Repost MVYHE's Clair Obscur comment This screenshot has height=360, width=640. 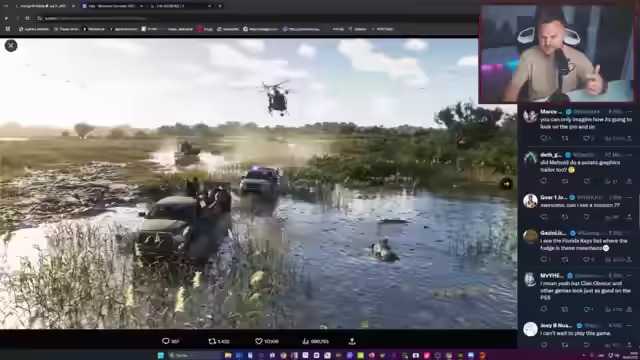click(565, 309)
